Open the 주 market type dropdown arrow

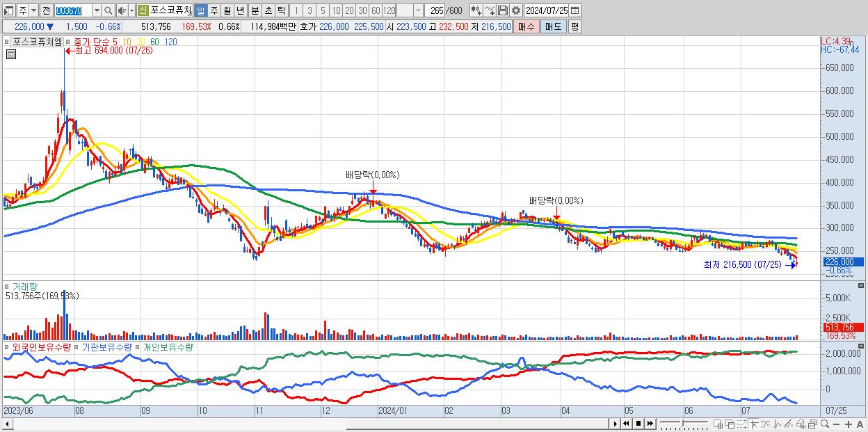(33, 10)
